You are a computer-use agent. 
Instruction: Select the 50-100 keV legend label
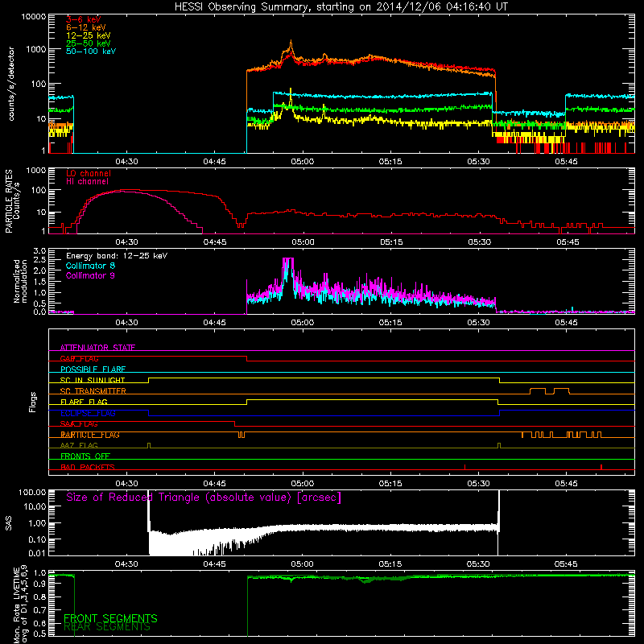click(x=91, y=51)
